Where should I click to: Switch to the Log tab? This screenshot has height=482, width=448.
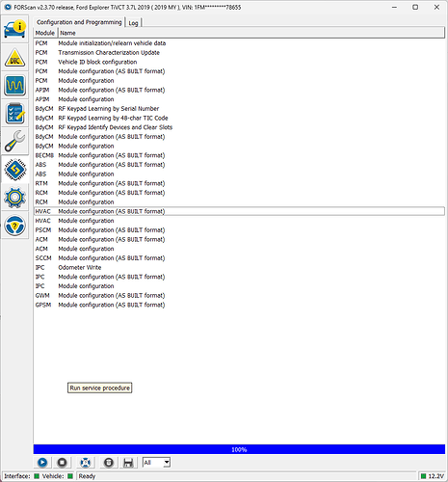tap(133, 23)
